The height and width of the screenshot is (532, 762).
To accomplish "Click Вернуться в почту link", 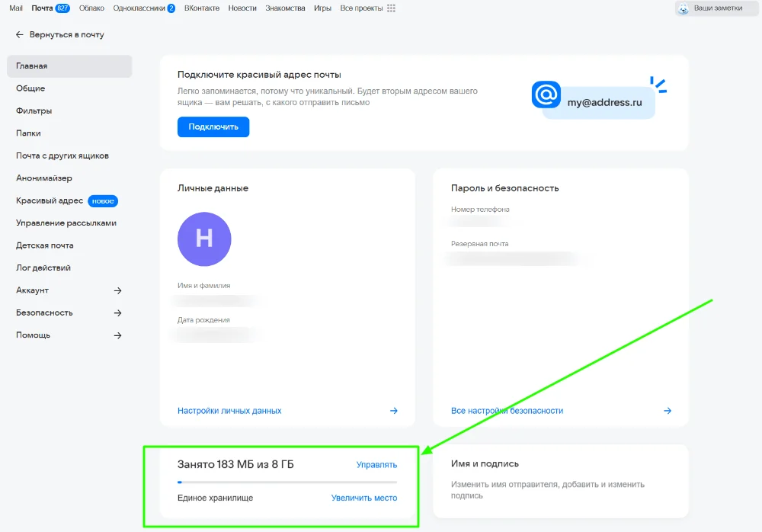I will tap(66, 34).
